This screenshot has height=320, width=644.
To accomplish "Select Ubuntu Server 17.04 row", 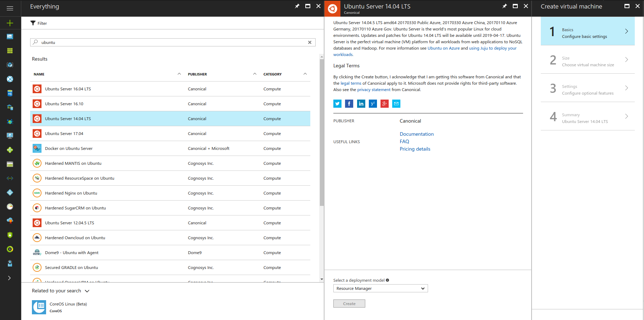I will click(x=170, y=134).
